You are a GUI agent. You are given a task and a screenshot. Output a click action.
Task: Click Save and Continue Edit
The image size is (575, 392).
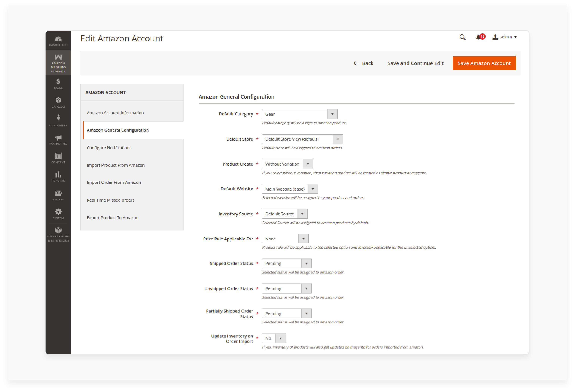coord(415,63)
